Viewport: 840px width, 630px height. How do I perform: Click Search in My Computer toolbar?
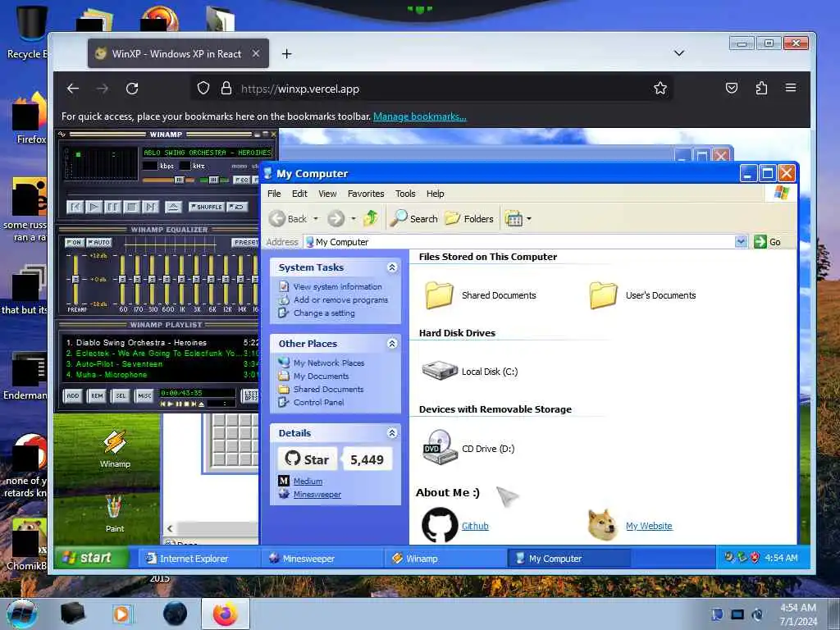coord(413,218)
